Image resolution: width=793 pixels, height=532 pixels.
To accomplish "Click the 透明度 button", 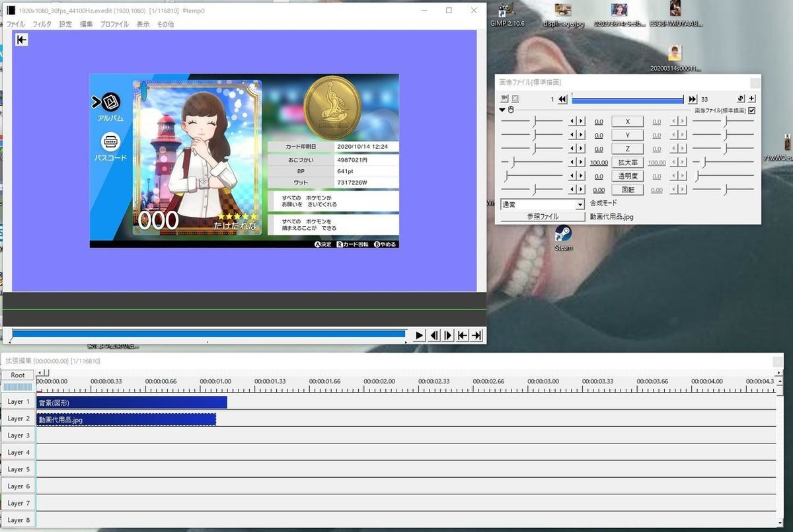I will (x=627, y=176).
